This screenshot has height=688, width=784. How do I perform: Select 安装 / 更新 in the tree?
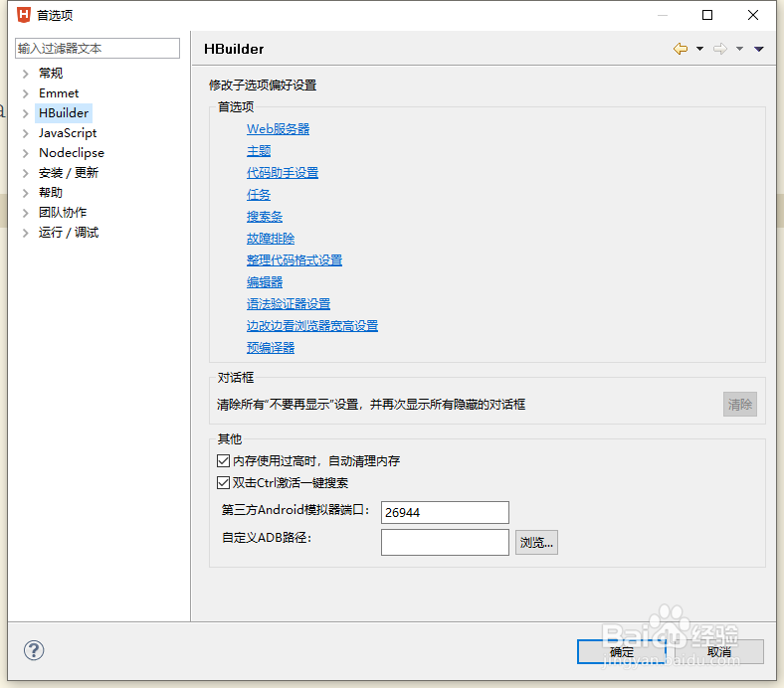pos(69,173)
